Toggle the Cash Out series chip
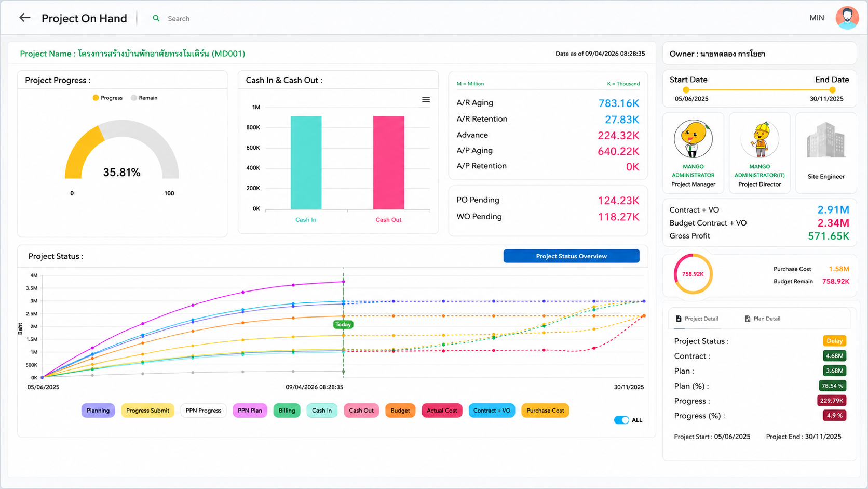Image resolution: width=868 pixels, height=489 pixels. 361,411
